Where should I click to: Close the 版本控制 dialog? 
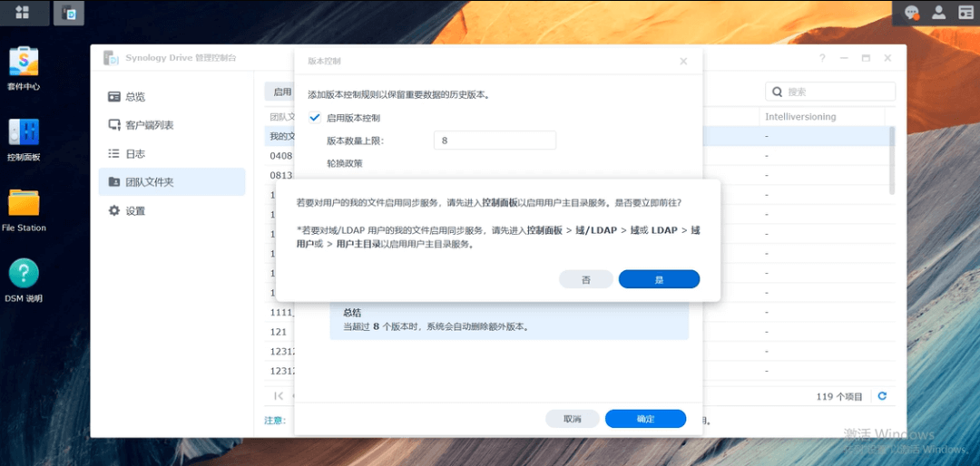tap(683, 62)
